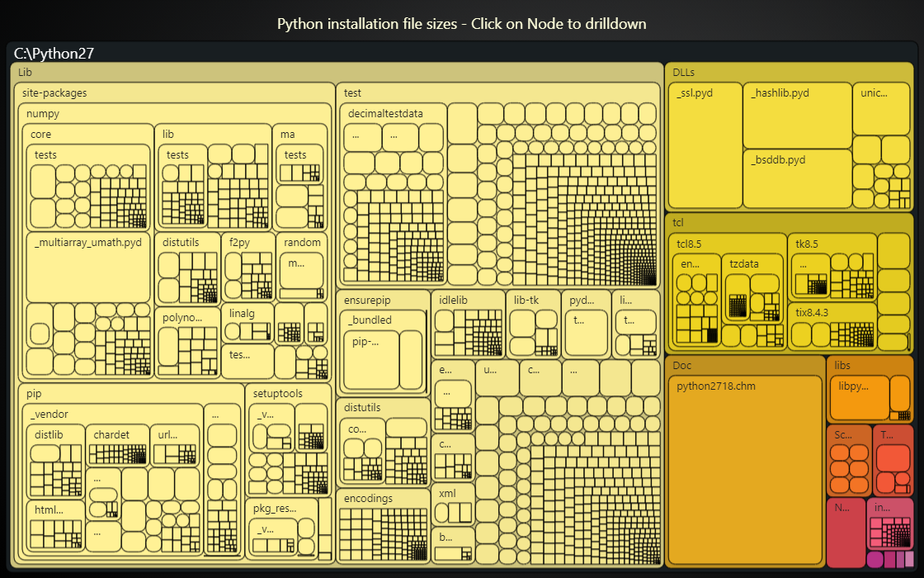Click the python2718.chm block
The width and height of the screenshot is (924, 578).
click(746, 470)
